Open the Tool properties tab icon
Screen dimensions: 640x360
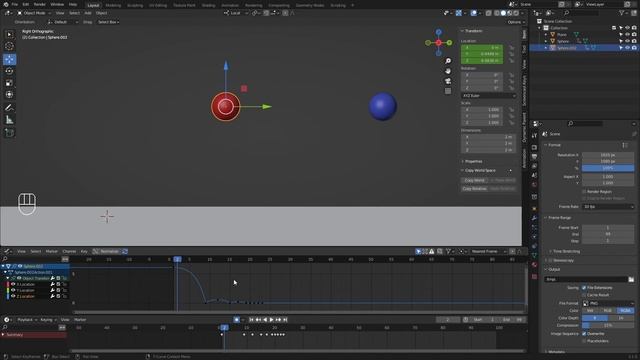click(534, 136)
